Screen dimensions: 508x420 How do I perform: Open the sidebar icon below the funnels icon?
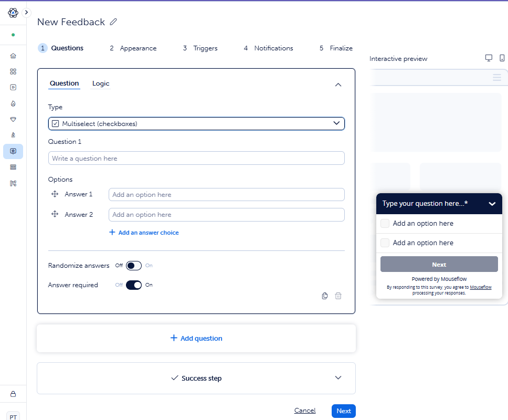pos(13,135)
